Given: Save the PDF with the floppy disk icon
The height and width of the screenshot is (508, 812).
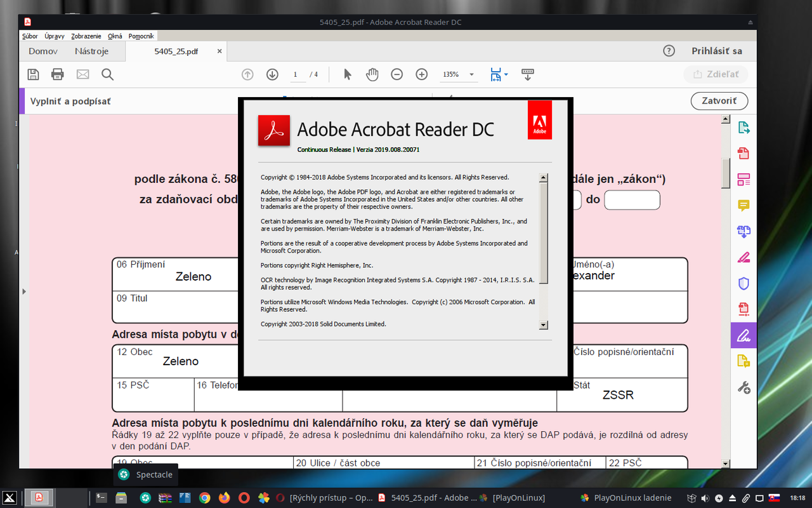Looking at the screenshot, I should [x=33, y=74].
